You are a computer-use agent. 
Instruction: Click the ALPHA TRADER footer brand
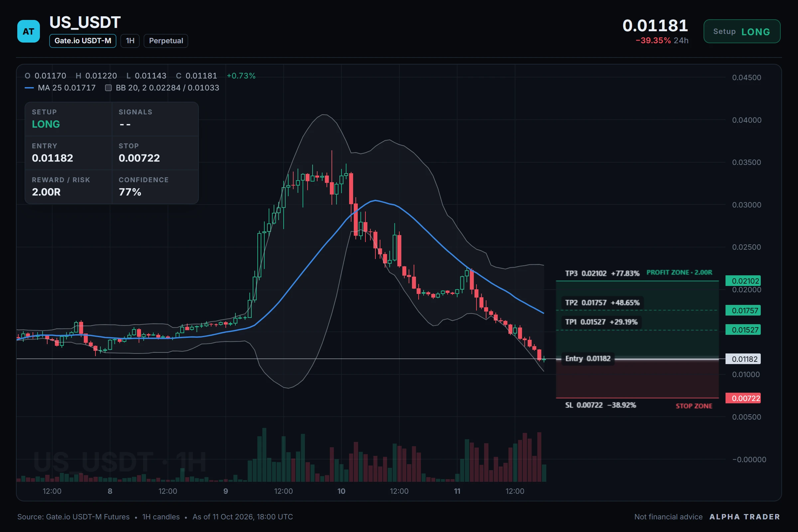pos(745,517)
